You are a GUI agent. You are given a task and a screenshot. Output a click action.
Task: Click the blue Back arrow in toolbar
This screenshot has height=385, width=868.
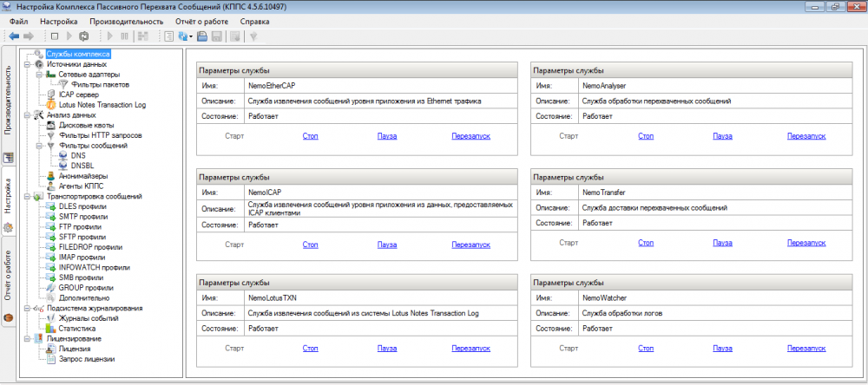point(15,36)
